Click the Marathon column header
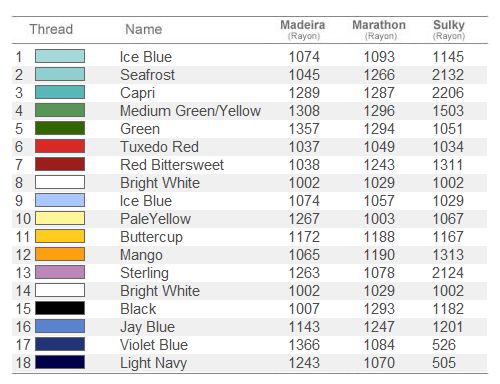The image size is (500, 384). click(379, 29)
